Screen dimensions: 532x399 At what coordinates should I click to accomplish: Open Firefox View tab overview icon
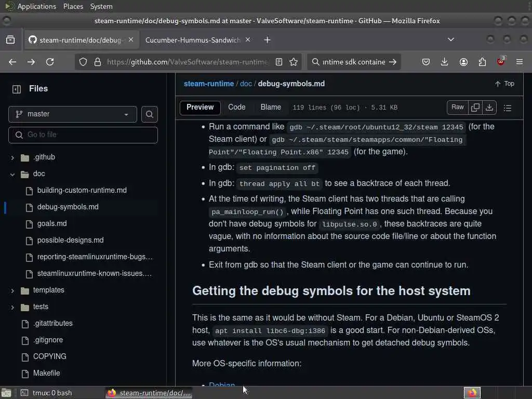pyautogui.click(x=10, y=40)
